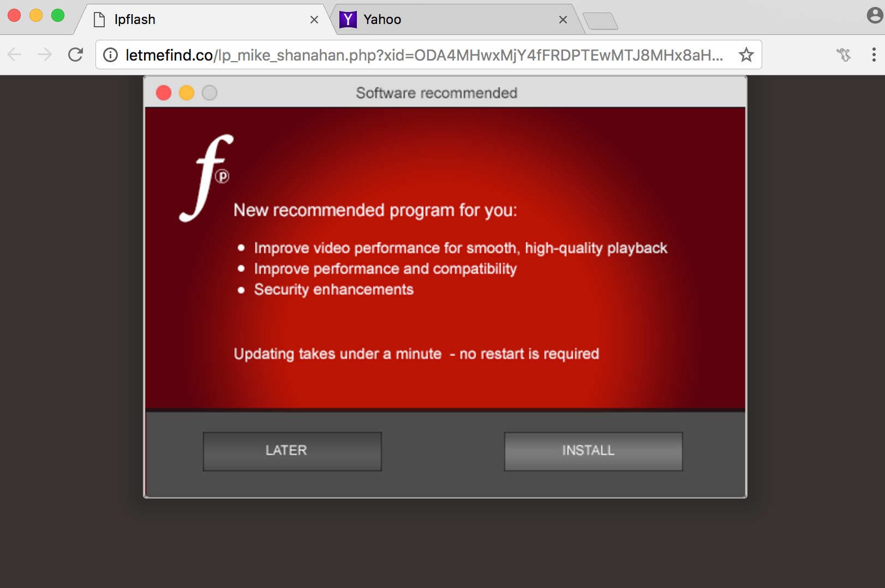Click the LATER button
Screen dimensions: 885x588
[x=292, y=451]
